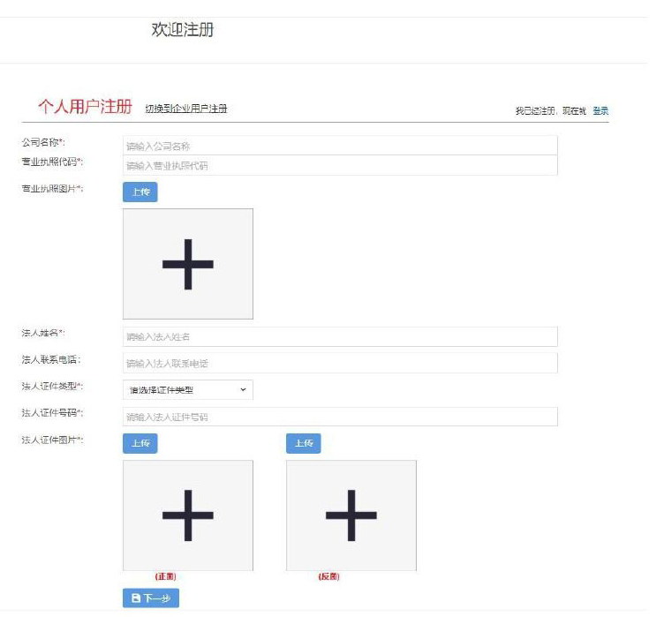Focus the 请输入法人联系电话 input field

pyautogui.click(x=340, y=364)
